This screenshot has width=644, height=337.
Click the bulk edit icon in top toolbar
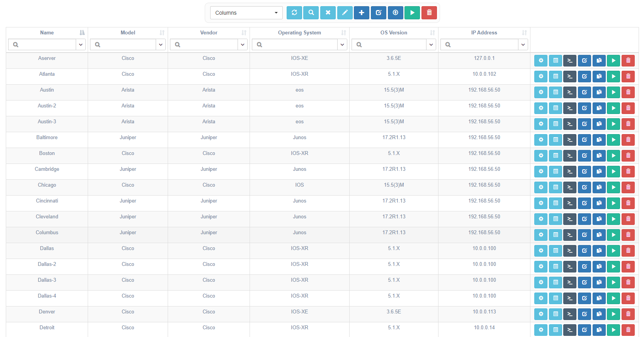(379, 13)
